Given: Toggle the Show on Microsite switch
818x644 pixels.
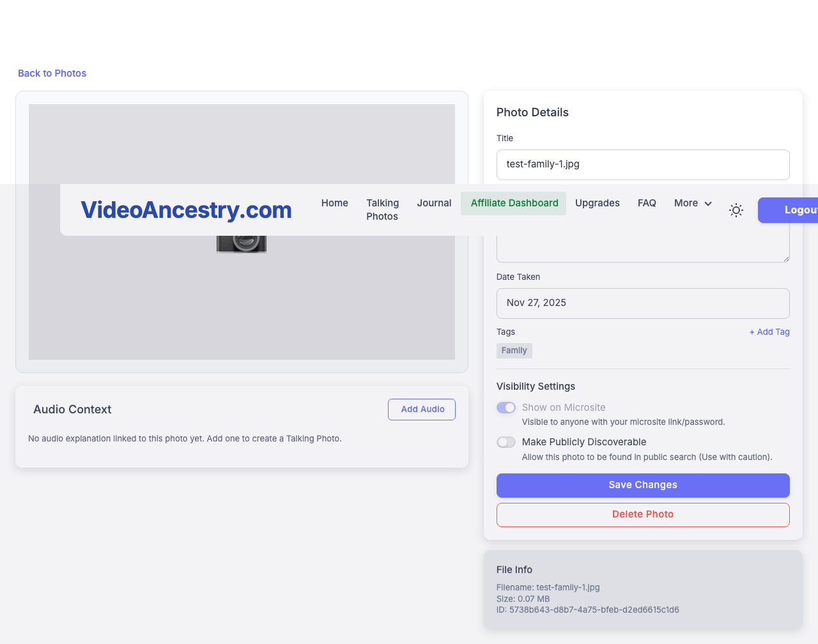Looking at the screenshot, I should (x=506, y=408).
